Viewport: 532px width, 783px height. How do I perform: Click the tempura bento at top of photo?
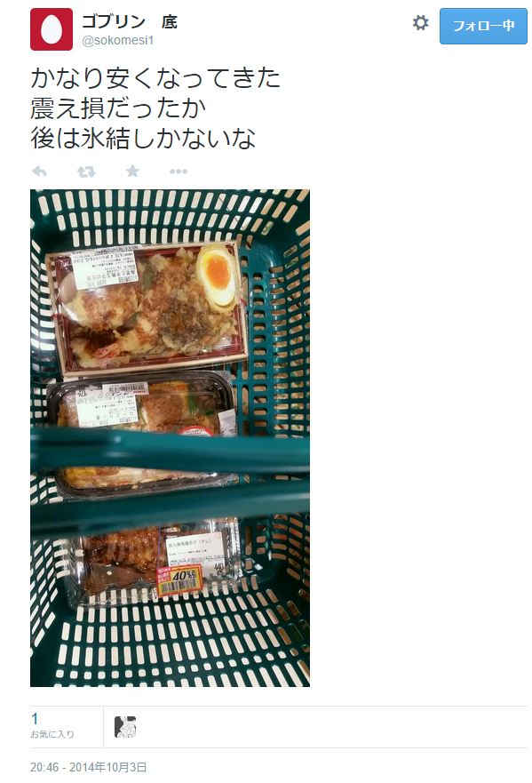click(x=148, y=308)
